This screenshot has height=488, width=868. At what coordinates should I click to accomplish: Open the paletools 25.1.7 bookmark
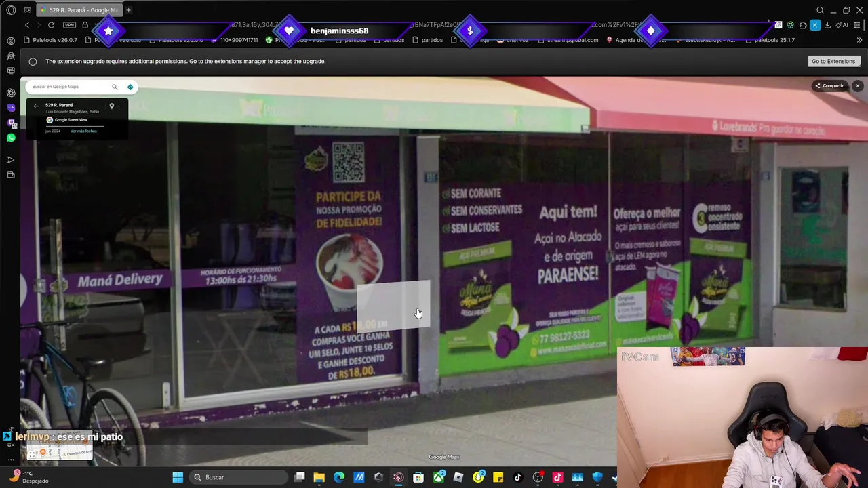[770, 40]
